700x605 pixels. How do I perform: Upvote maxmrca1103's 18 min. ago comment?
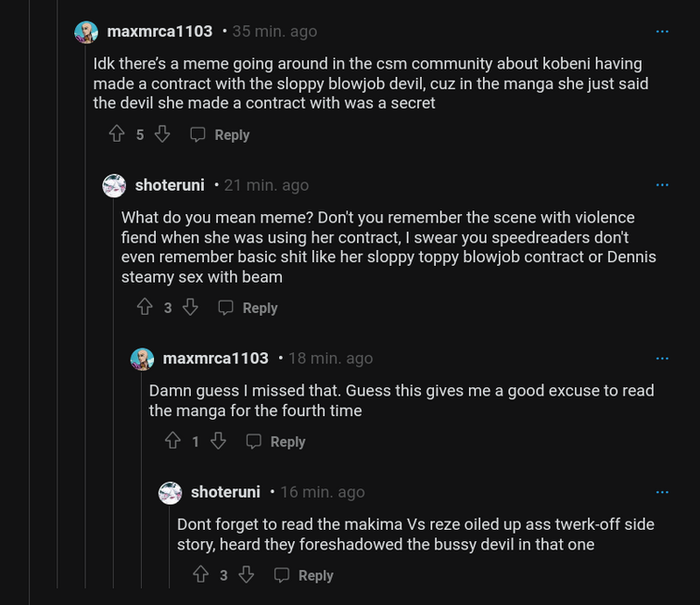click(172, 441)
